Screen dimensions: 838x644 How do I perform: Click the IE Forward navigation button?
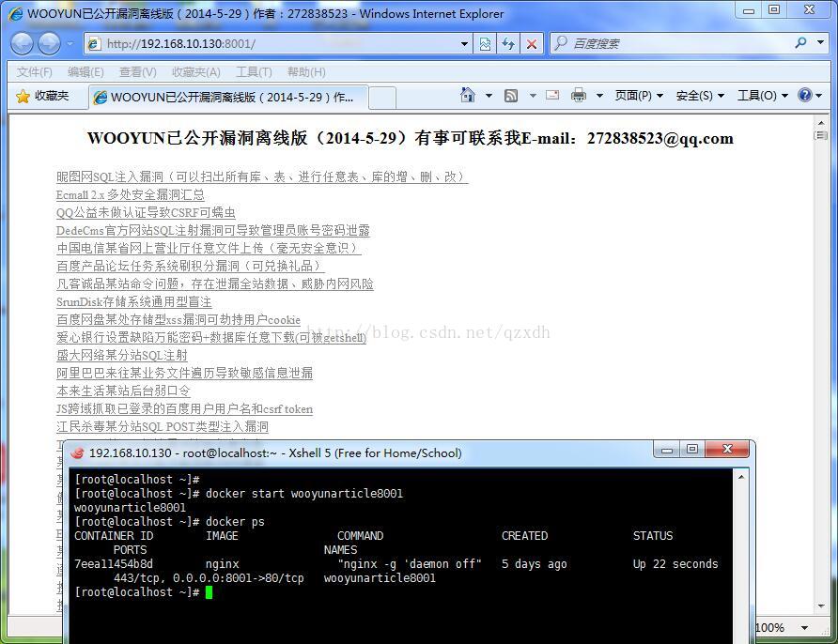[49, 44]
